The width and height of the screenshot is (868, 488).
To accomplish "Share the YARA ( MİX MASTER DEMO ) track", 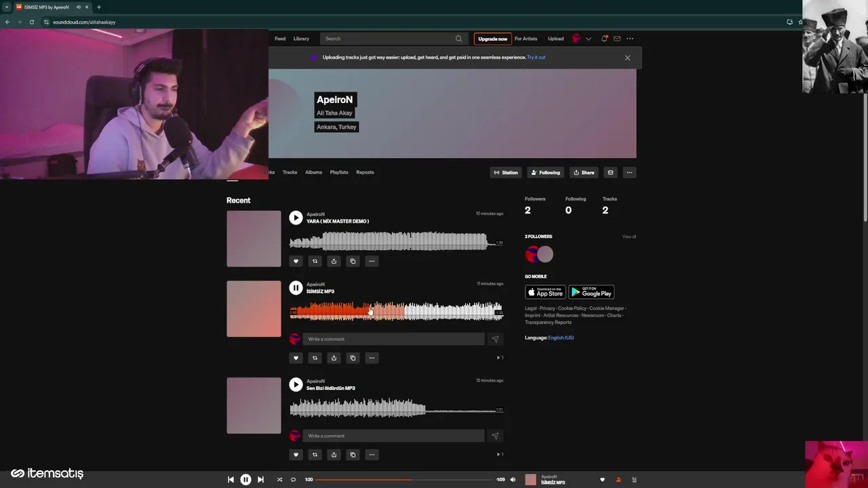I will [334, 261].
